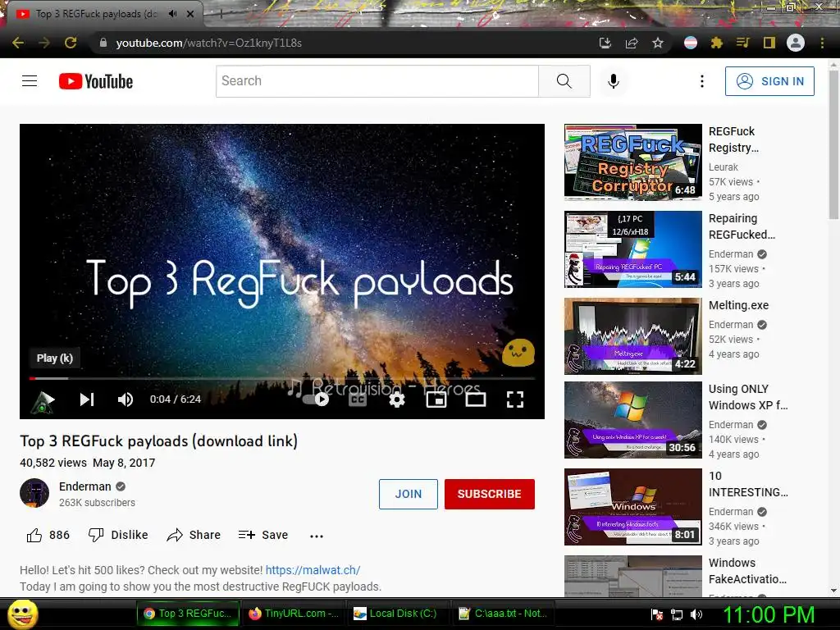840x630 pixels.
Task: Open the Chrome three-dot menu
Action: point(822,43)
